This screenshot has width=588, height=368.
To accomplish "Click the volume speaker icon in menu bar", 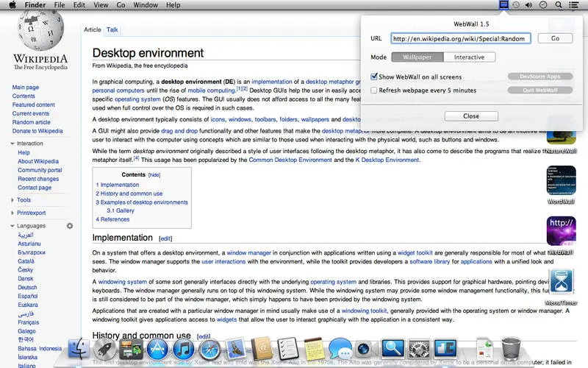I will (528, 5).
